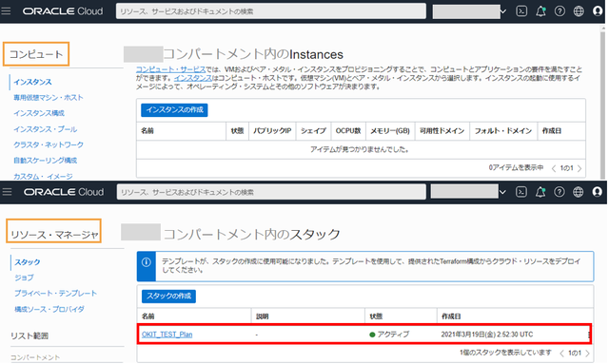Open the hamburger menu in the lower console header
This screenshot has height=364, width=609.
tap(7, 192)
